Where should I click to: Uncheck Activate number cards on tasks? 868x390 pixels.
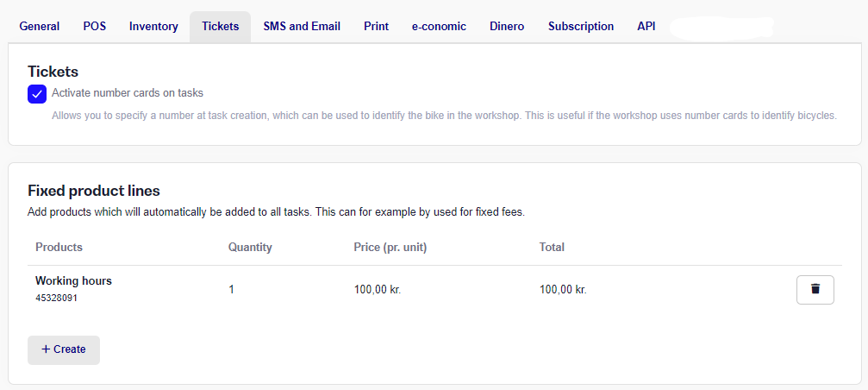point(37,94)
